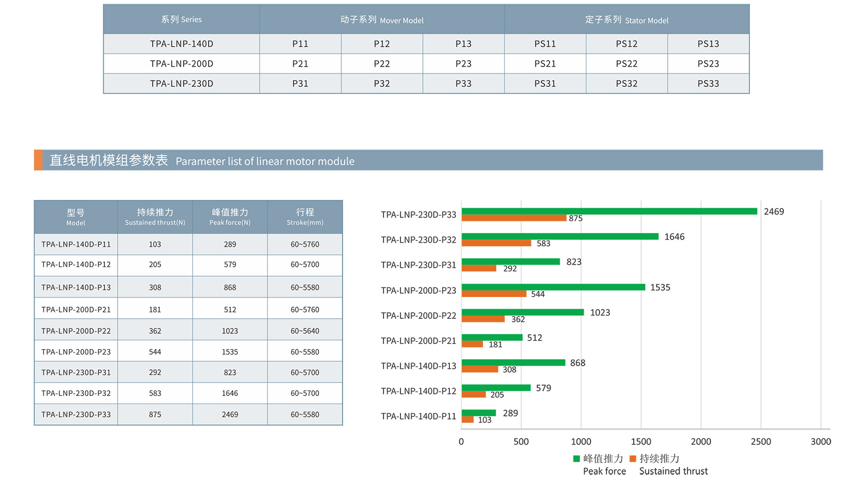Click the TPA-LNP-230D cell in the series table
This screenshot has height=504, width=852.
click(x=182, y=84)
